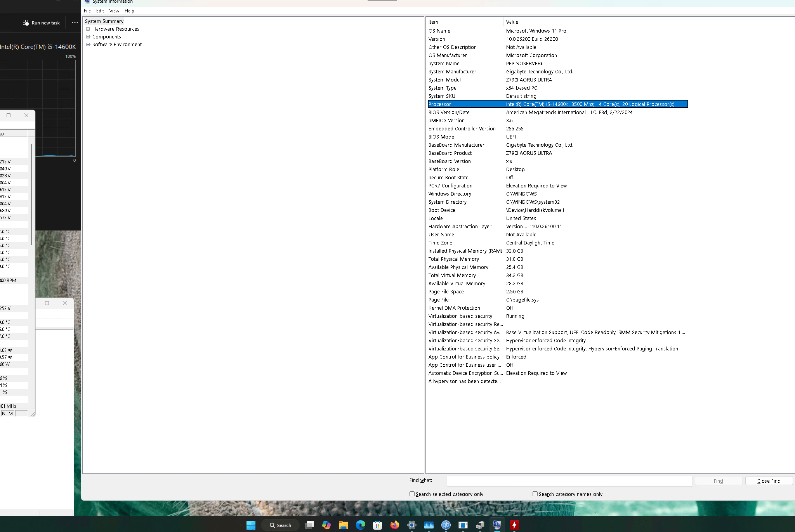Open the File menu
795x532 pixels.
click(x=87, y=11)
